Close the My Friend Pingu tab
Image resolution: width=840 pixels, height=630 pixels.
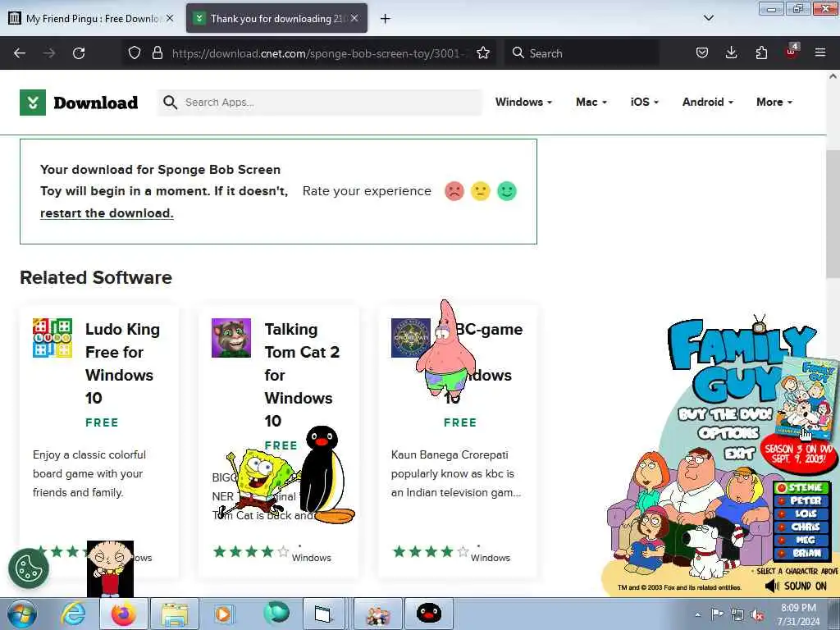click(x=170, y=18)
